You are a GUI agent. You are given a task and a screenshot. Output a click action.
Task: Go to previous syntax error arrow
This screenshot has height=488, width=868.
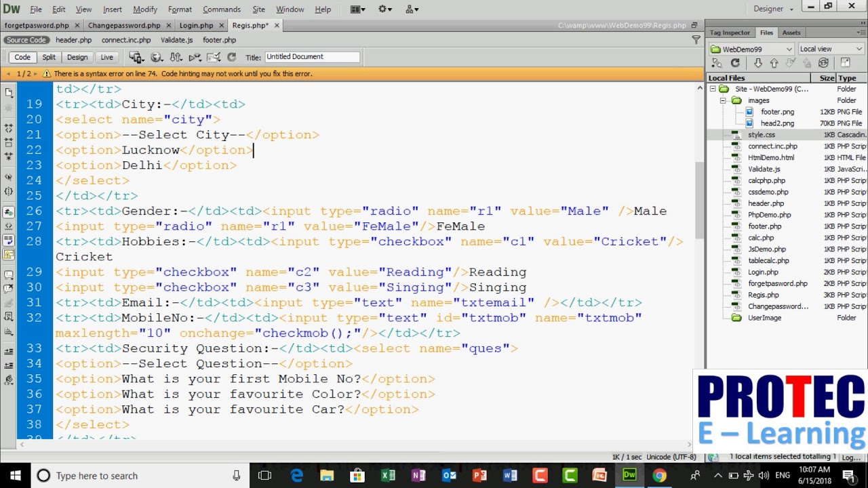click(x=8, y=73)
